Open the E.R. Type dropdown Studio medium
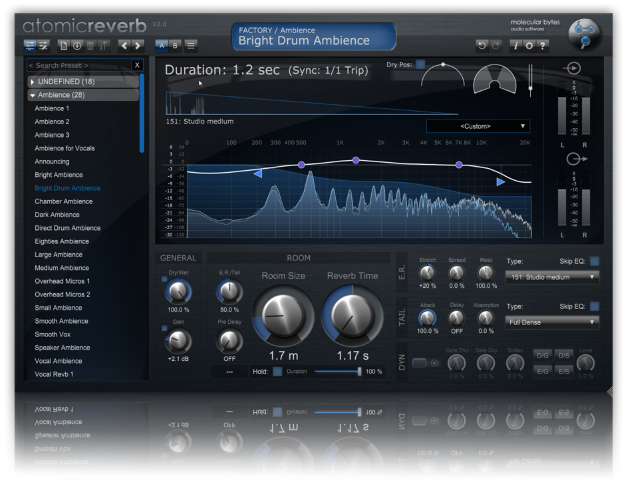 point(551,276)
